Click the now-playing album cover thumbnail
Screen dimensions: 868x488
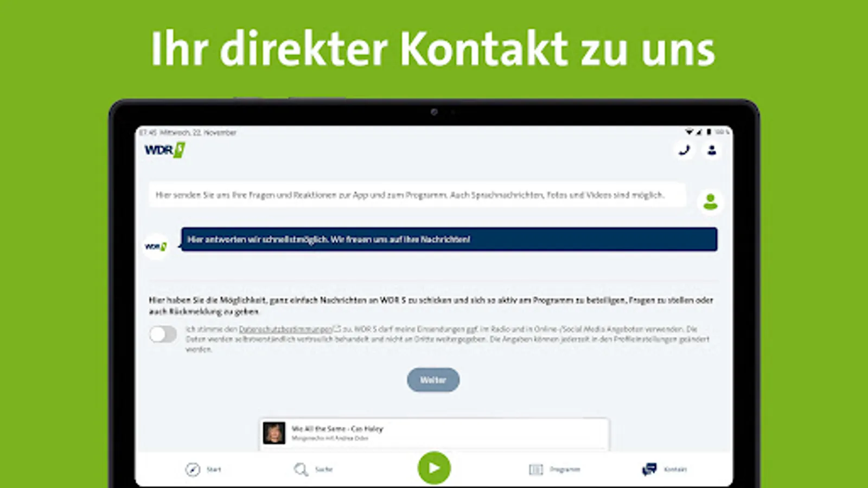click(x=274, y=433)
